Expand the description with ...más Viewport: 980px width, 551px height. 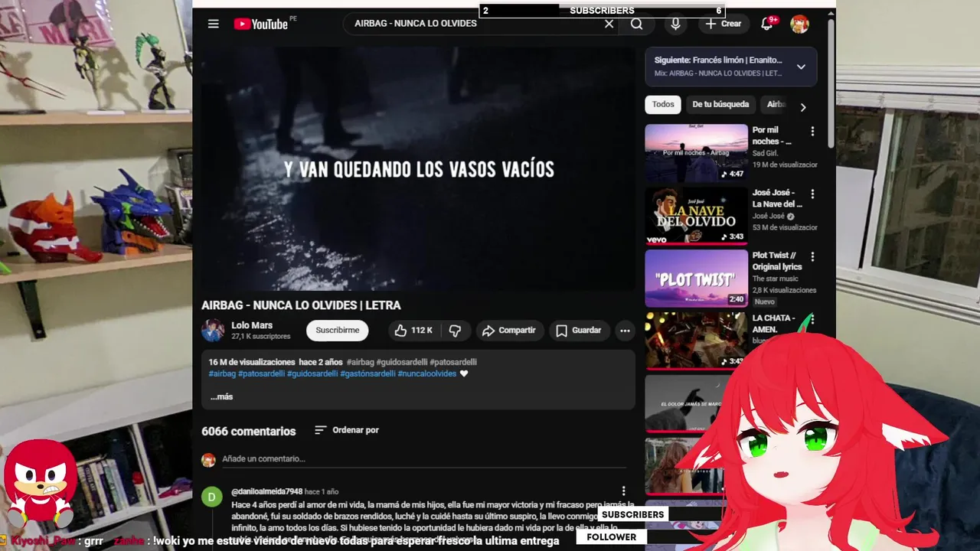click(221, 396)
